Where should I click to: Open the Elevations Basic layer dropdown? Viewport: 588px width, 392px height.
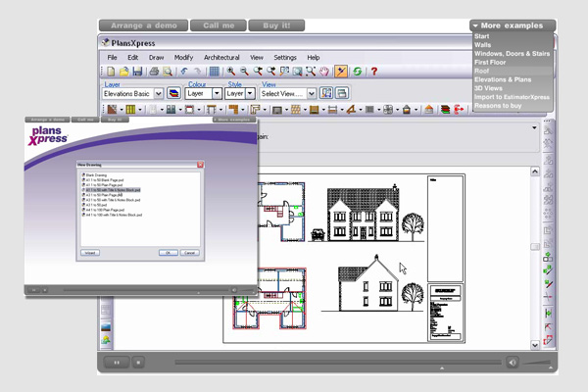tap(156, 93)
